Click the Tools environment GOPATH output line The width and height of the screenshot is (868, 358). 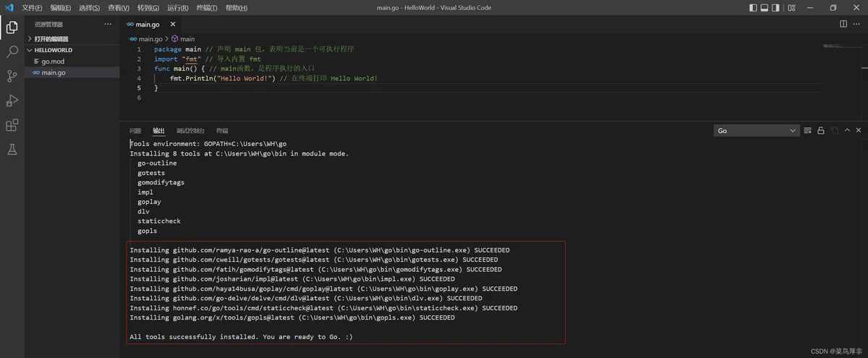coord(208,144)
